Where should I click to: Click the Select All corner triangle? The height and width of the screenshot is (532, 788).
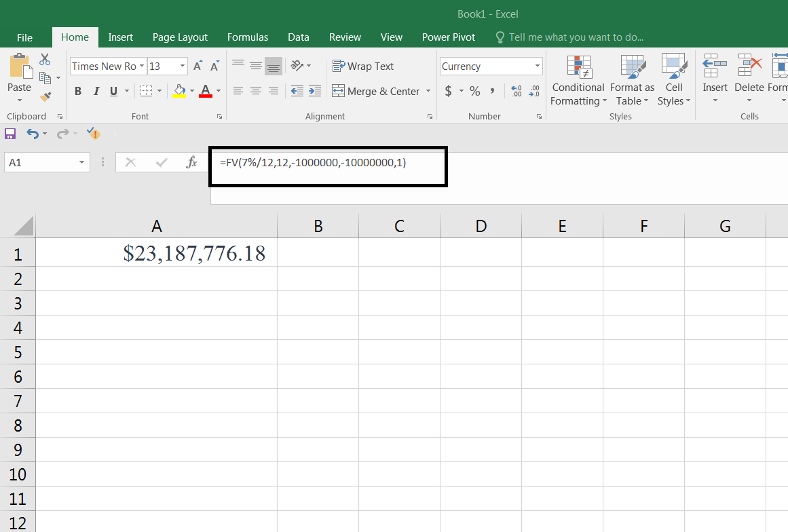pyautogui.click(x=24, y=225)
